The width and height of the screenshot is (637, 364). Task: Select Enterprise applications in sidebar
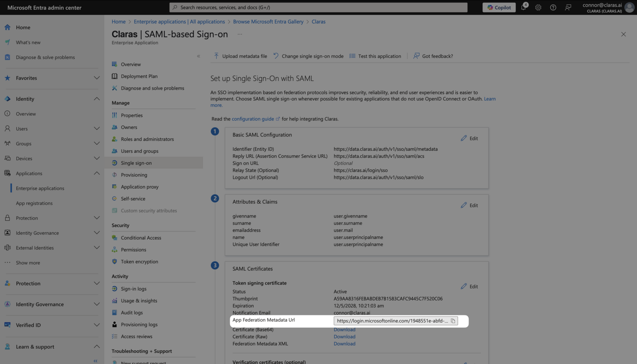click(40, 188)
